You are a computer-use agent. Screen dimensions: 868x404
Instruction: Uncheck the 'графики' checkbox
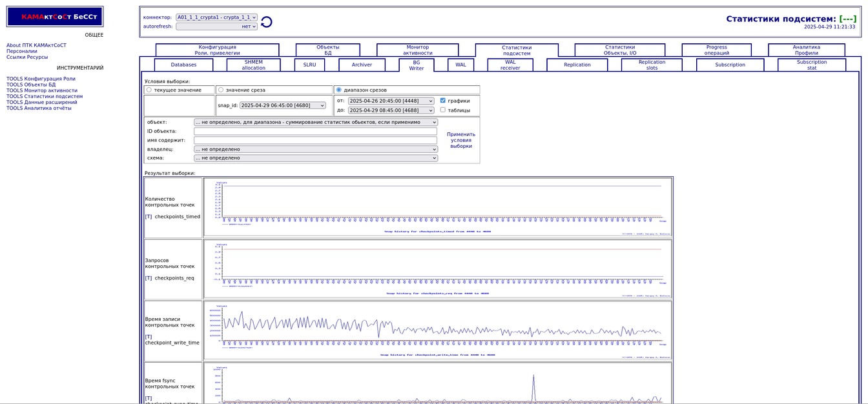pos(443,101)
